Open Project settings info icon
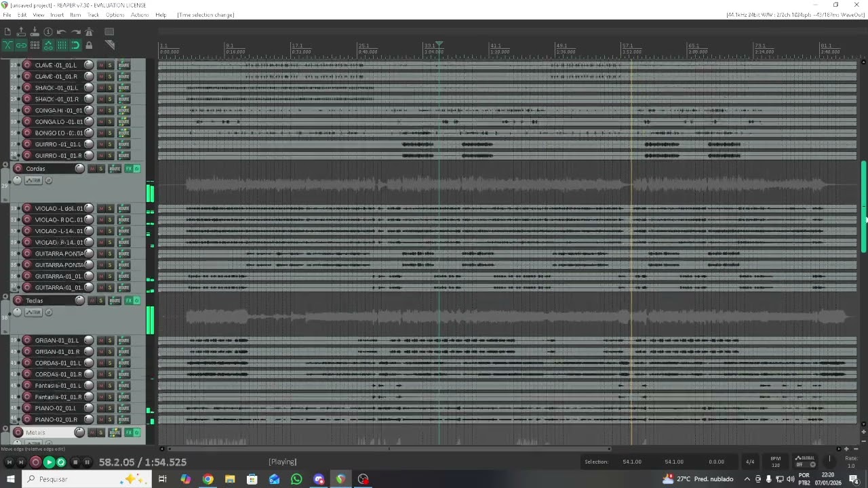This screenshot has height=488, width=868. coord(48,32)
